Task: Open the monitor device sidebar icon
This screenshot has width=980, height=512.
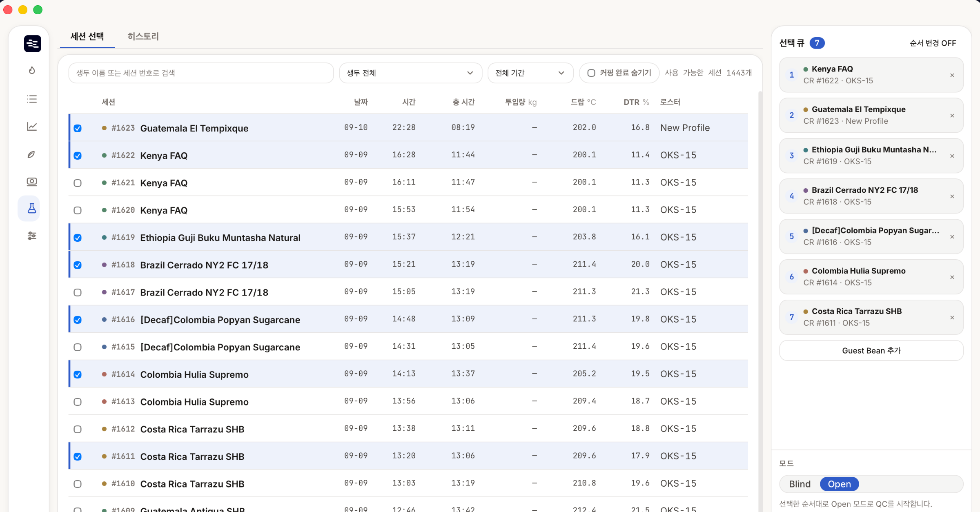Action: pyautogui.click(x=32, y=182)
